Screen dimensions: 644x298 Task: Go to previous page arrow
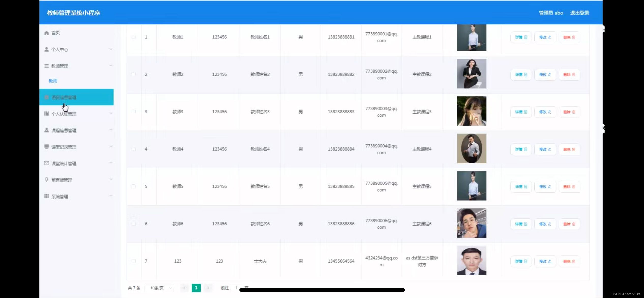coord(184,288)
